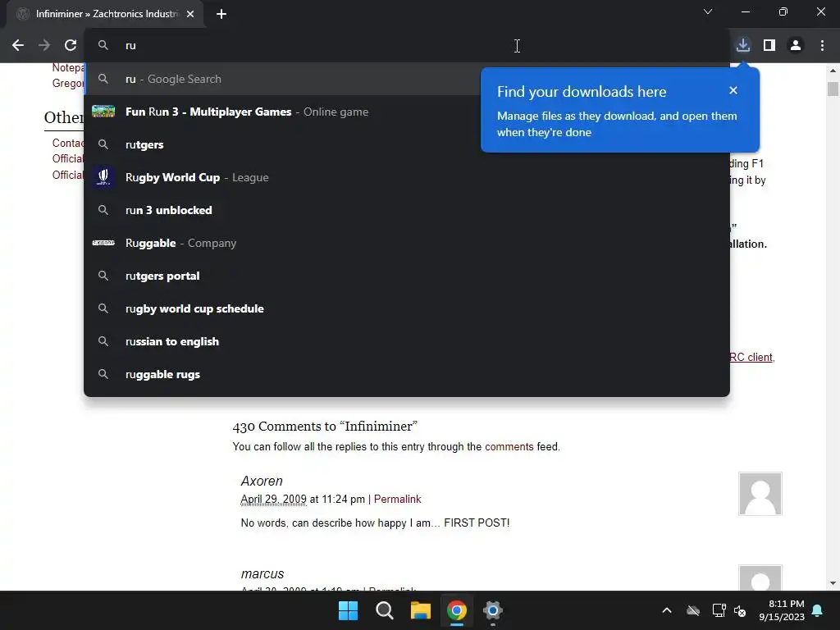Click the scrollbar up arrow

click(833, 71)
